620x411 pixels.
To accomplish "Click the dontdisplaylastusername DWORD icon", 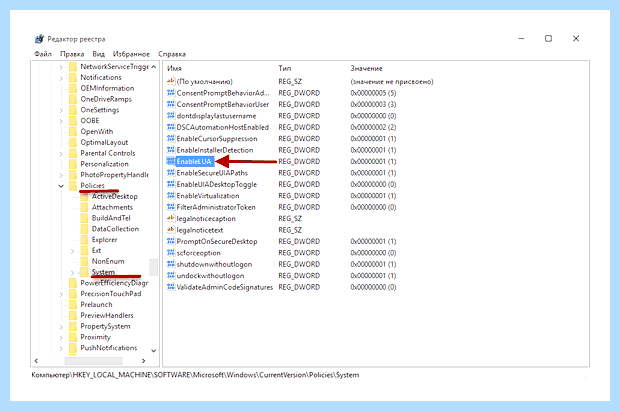I will [171, 116].
